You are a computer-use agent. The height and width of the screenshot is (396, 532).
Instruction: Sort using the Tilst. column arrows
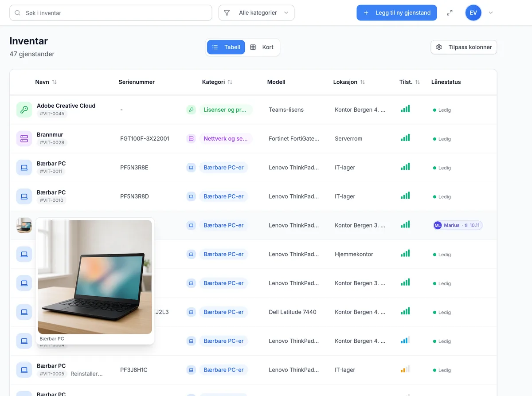click(417, 82)
